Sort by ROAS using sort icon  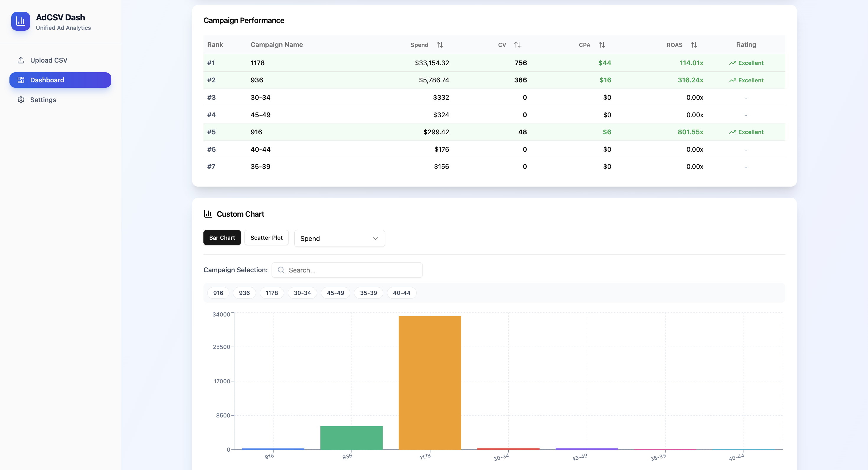pyautogui.click(x=694, y=45)
